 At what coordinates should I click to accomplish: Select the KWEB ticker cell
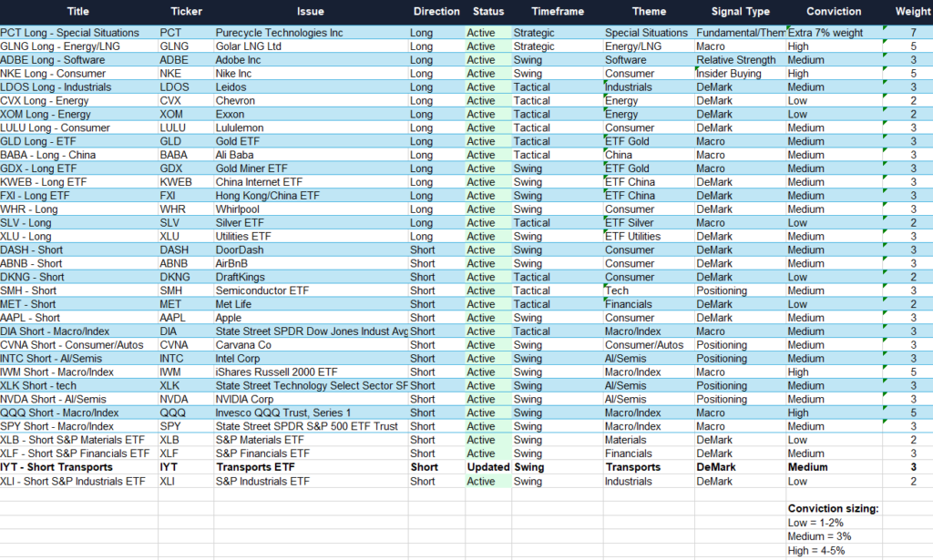click(186, 182)
